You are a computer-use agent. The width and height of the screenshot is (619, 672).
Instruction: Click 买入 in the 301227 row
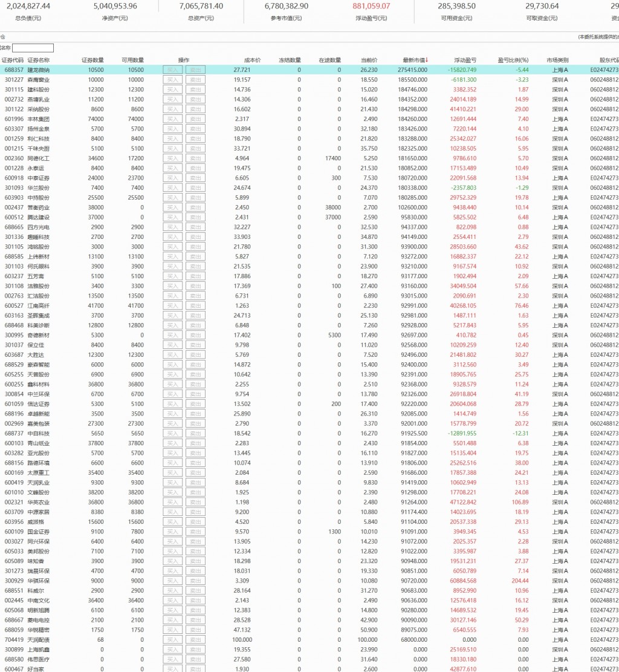pyautogui.click(x=173, y=80)
